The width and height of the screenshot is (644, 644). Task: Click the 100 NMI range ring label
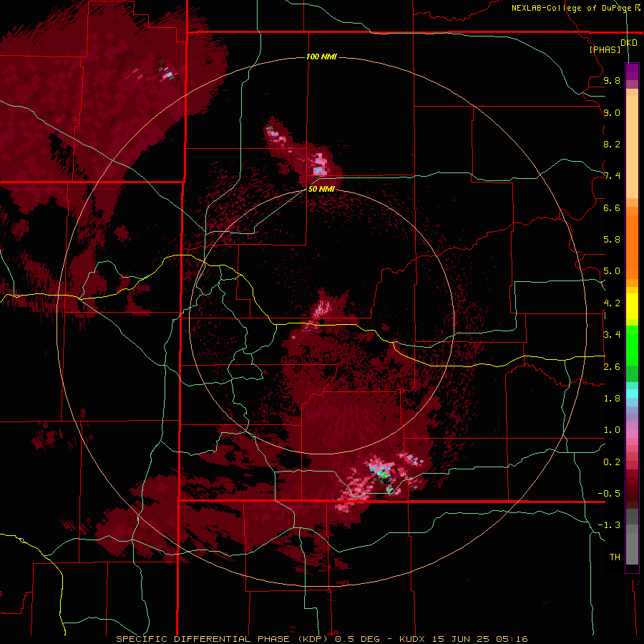coord(321,57)
